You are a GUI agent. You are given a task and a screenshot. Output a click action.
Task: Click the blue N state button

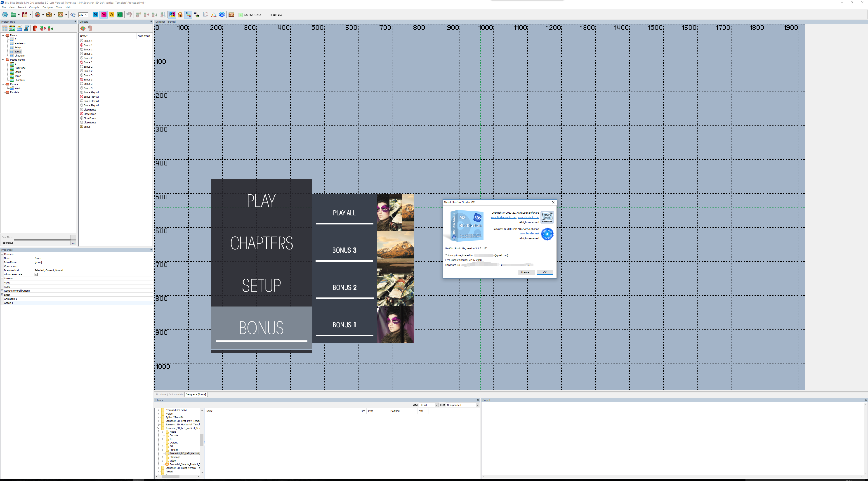coord(95,15)
